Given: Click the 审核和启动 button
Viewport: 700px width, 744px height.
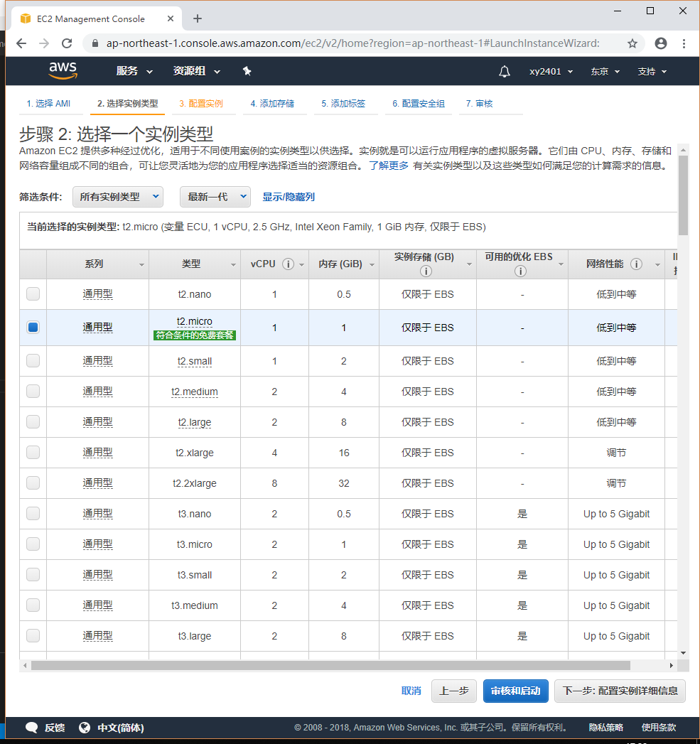Looking at the screenshot, I should pyautogui.click(x=515, y=691).
